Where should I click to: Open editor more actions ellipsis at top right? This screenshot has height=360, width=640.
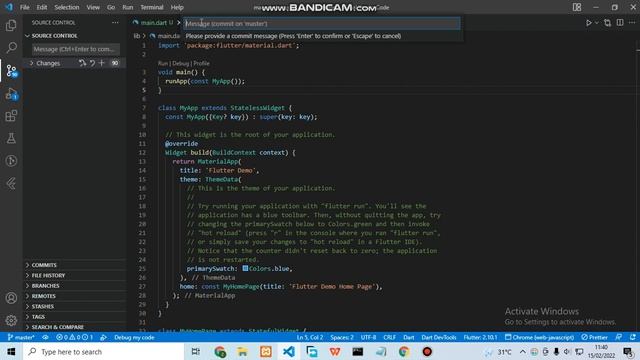click(x=632, y=23)
